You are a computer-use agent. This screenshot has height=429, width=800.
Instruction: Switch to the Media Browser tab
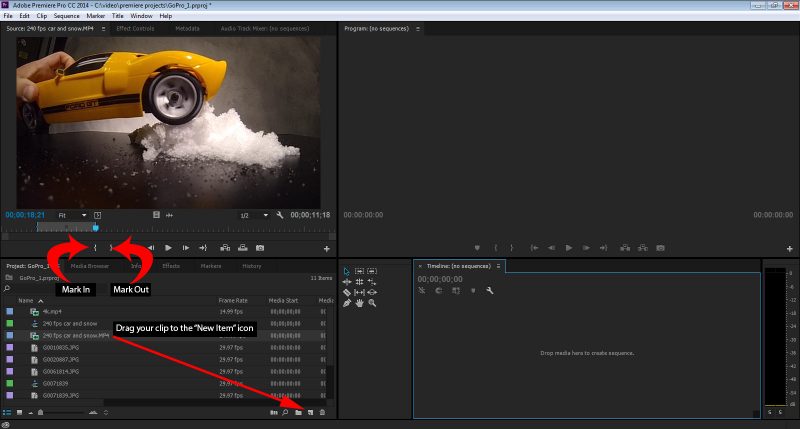[x=89, y=266]
